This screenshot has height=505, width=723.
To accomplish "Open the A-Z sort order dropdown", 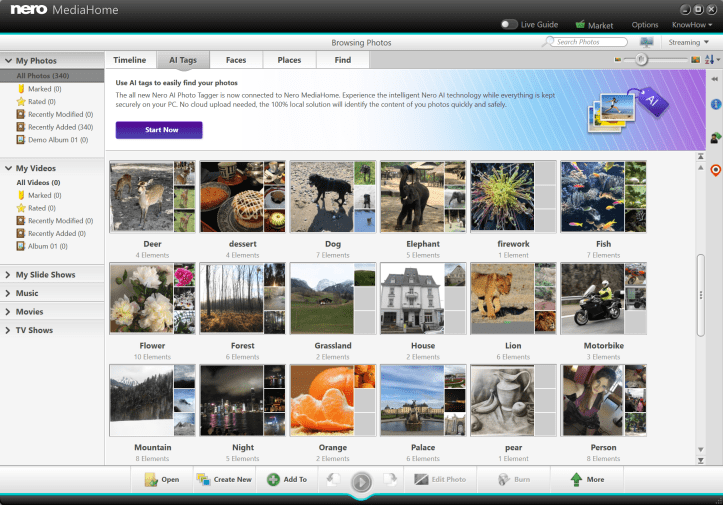I will click(711, 60).
